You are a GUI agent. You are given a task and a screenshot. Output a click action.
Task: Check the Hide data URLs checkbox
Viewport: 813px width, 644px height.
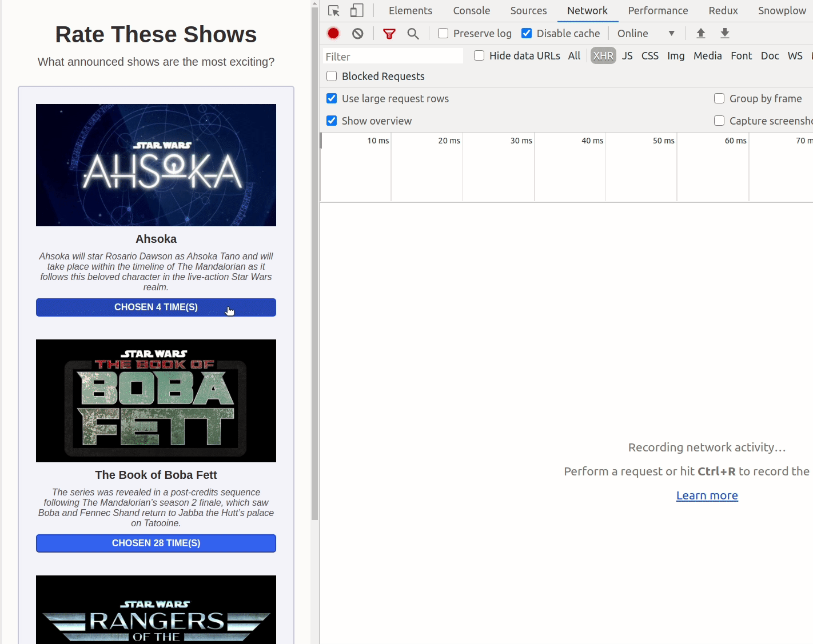pyautogui.click(x=479, y=55)
